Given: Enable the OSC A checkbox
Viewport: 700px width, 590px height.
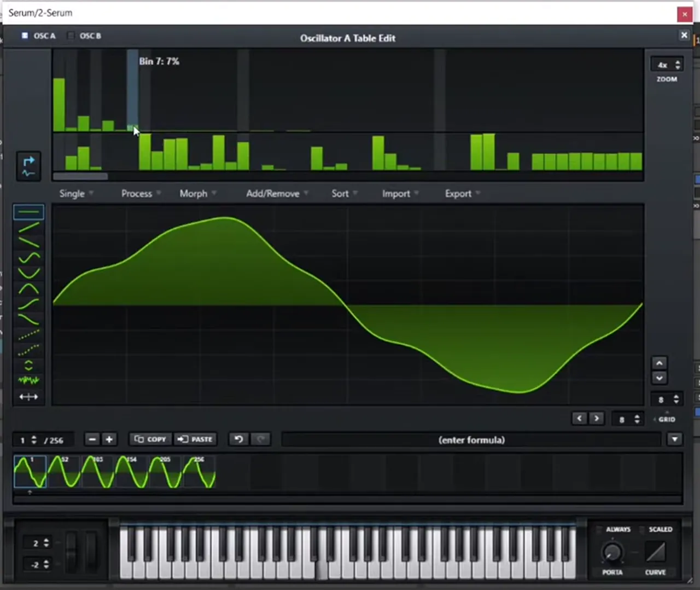Looking at the screenshot, I should click(25, 36).
